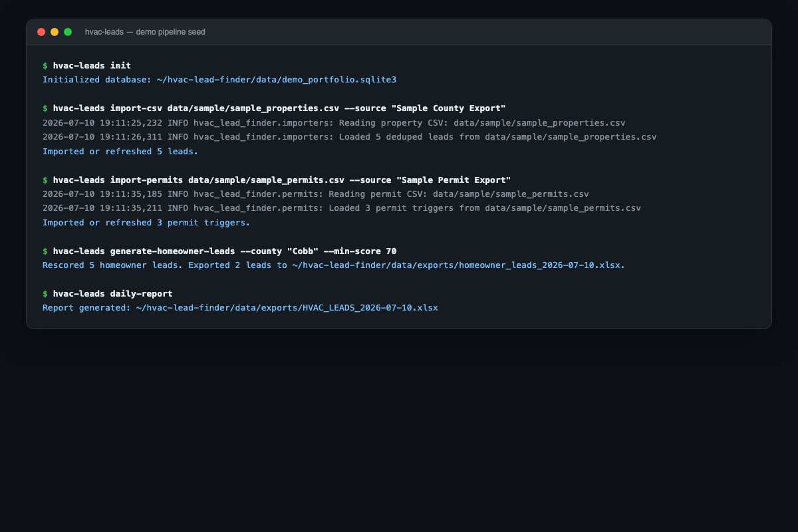798x532 pixels.
Task: Click the window title 'hvac-leads — demo pipeline seed'
Action: [x=145, y=32]
